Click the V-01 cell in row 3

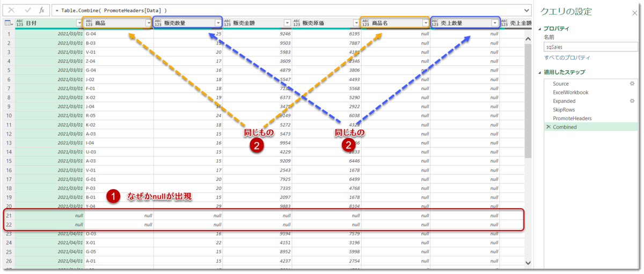click(x=119, y=52)
